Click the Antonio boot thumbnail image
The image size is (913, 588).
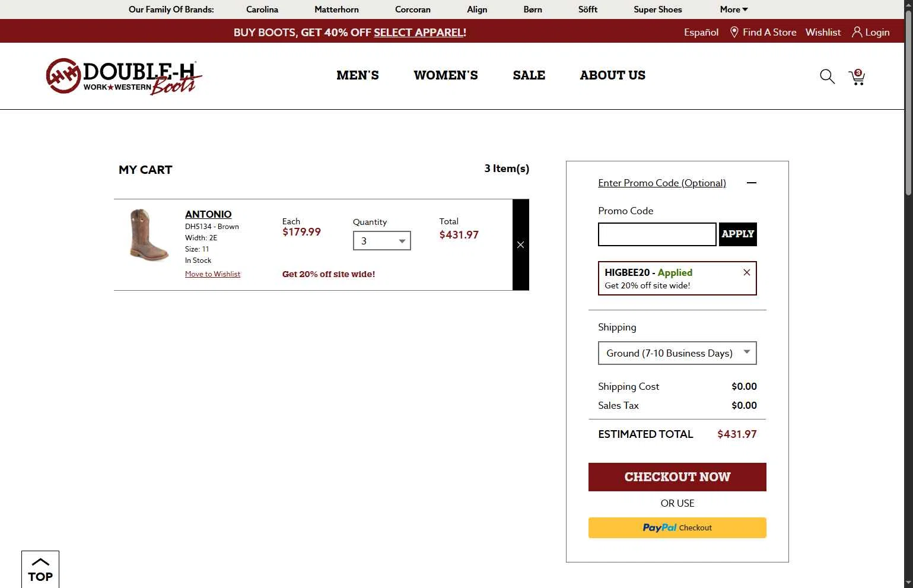(x=148, y=235)
